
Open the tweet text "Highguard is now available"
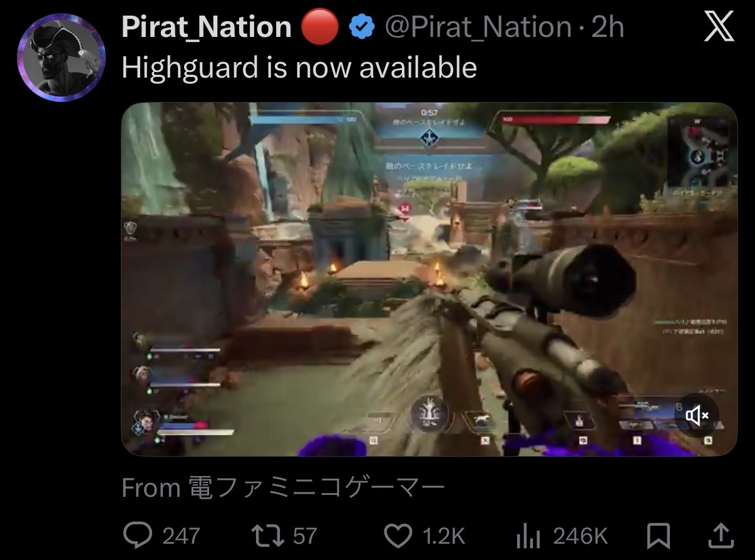coord(299,67)
